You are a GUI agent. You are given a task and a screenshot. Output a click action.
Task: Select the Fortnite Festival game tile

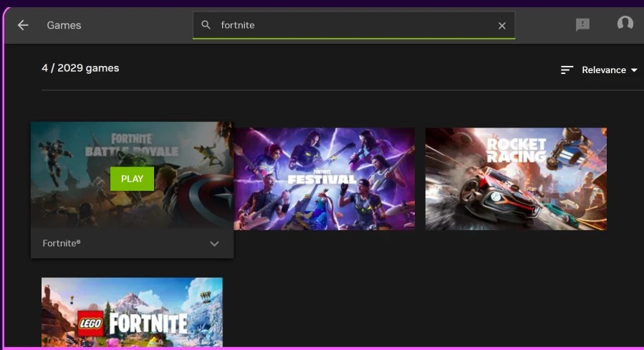coord(325,179)
